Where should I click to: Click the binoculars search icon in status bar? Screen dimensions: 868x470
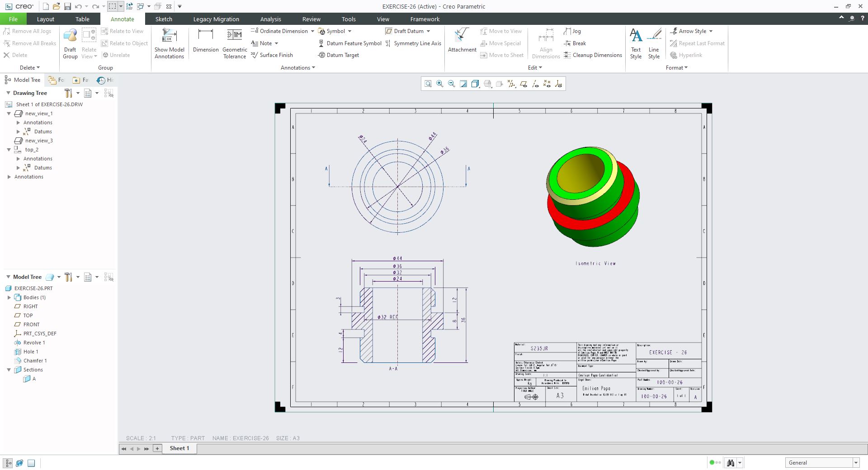pyautogui.click(x=730, y=463)
